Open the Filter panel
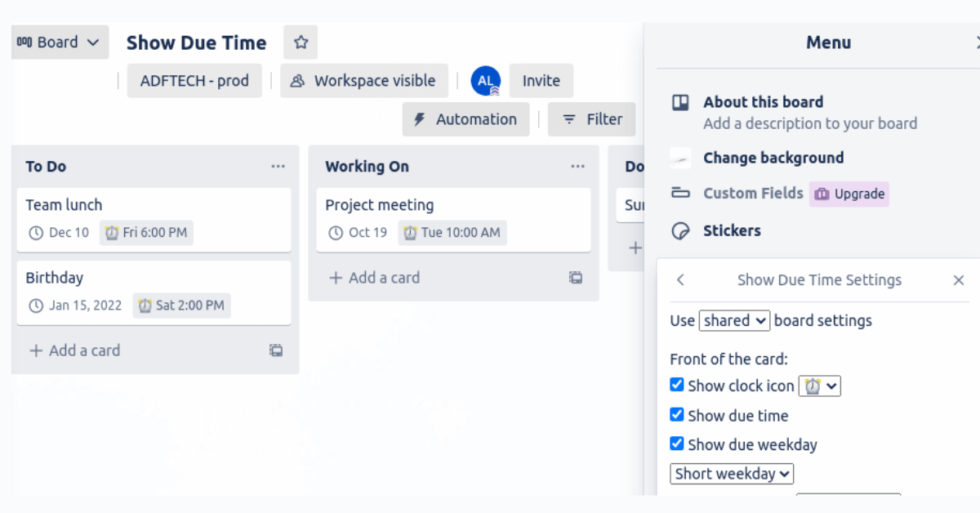This screenshot has width=980, height=513. pyautogui.click(x=591, y=118)
